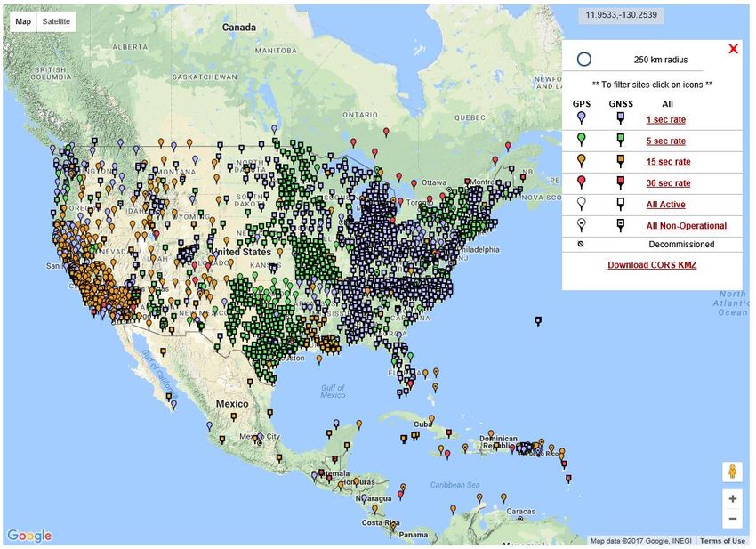Image resolution: width=756 pixels, height=549 pixels.
Task: Click the Google logo
Action: 29,535
